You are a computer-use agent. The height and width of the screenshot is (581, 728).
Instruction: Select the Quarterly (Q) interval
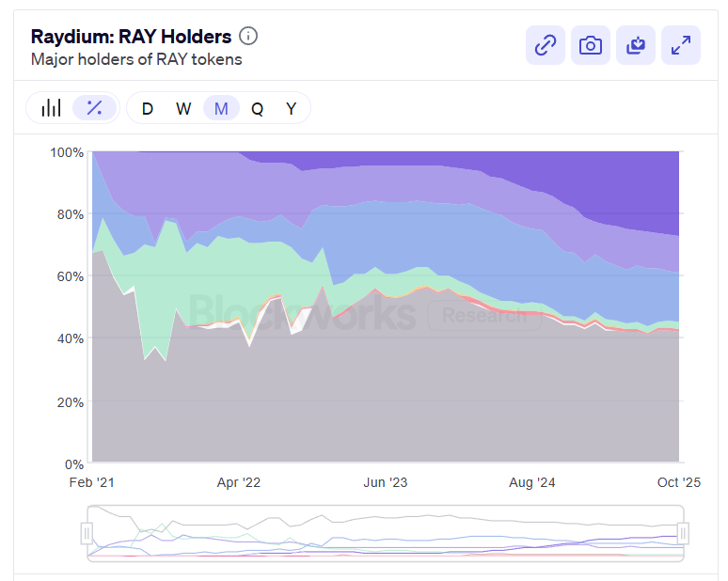point(257,108)
